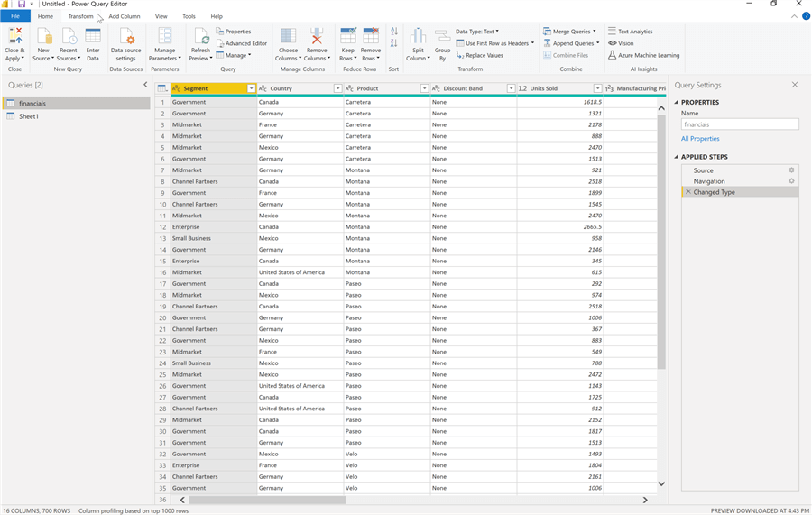Click the Group By icon
The width and height of the screenshot is (812, 515).
coord(442,37)
